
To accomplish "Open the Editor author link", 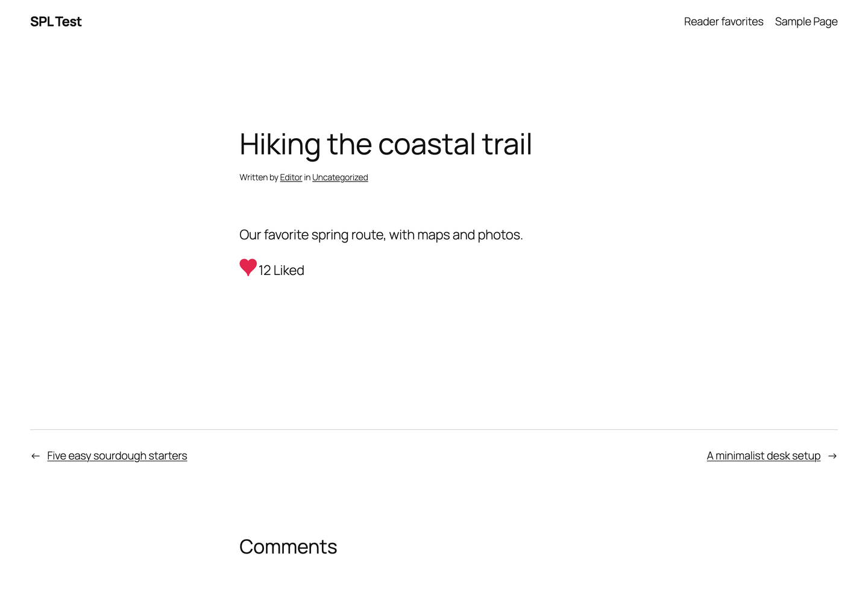I will [x=291, y=177].
